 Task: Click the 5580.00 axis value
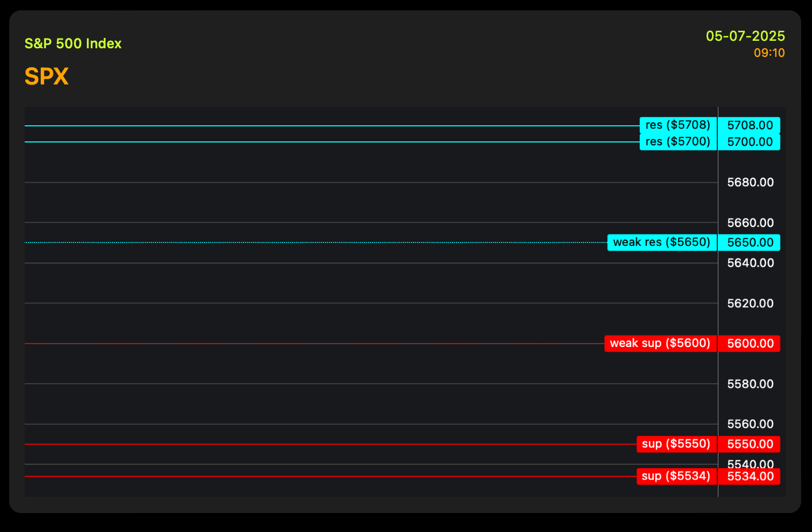tap(751, 384)
